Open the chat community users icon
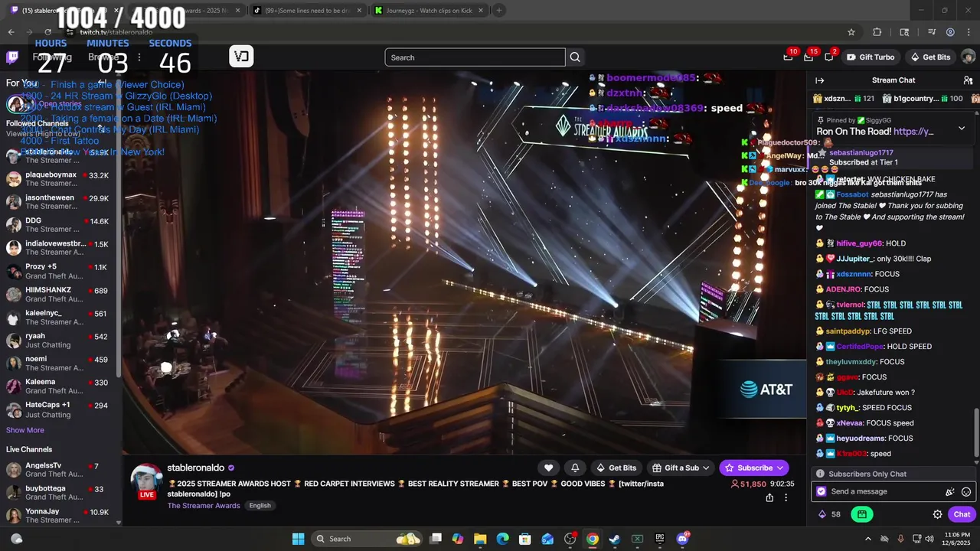The image size is (980, 551). coord(968,80)
